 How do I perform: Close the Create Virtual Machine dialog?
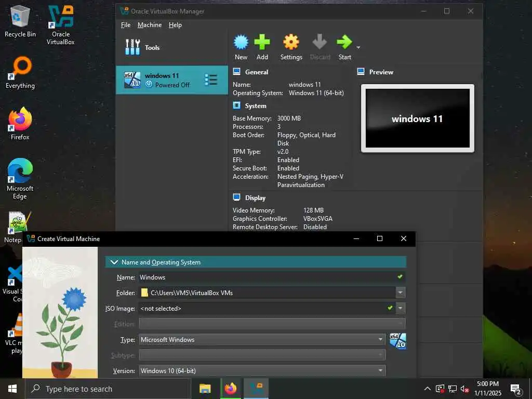[x=403, y=238]
